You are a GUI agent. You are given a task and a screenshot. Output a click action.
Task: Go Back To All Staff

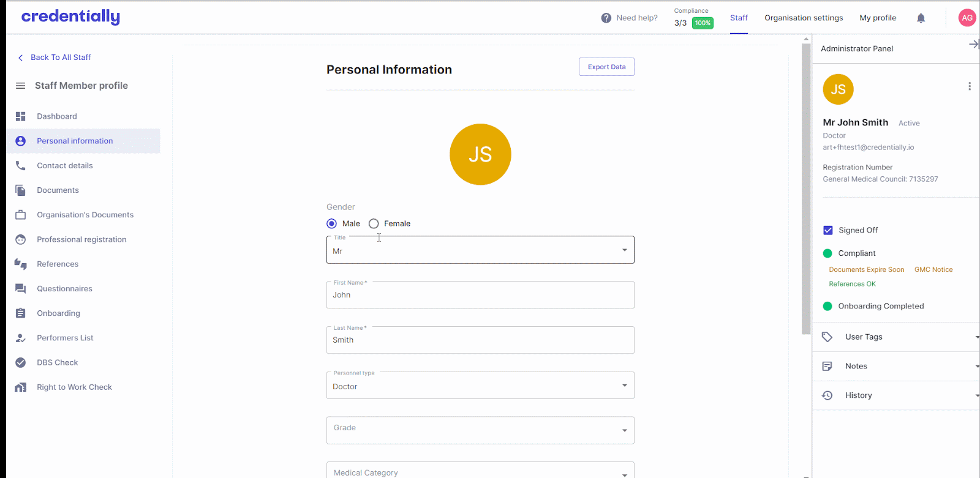click(x=60, y=58)
